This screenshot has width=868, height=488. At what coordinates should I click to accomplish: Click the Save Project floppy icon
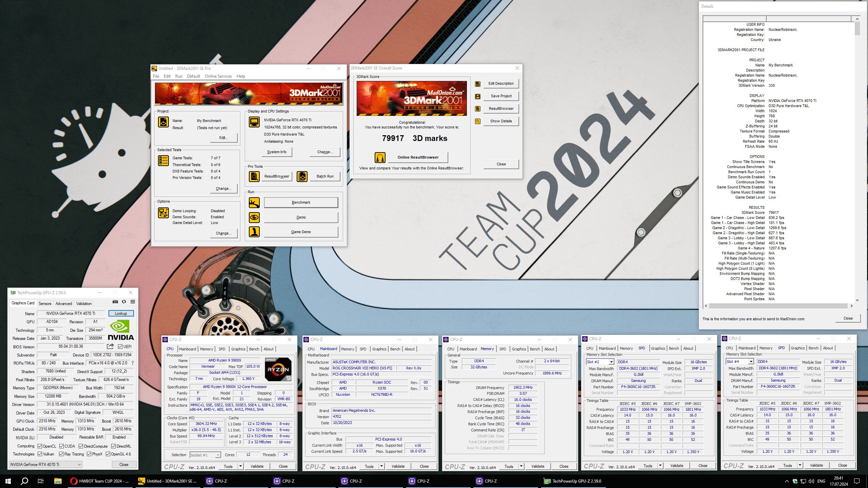[478, 96]
